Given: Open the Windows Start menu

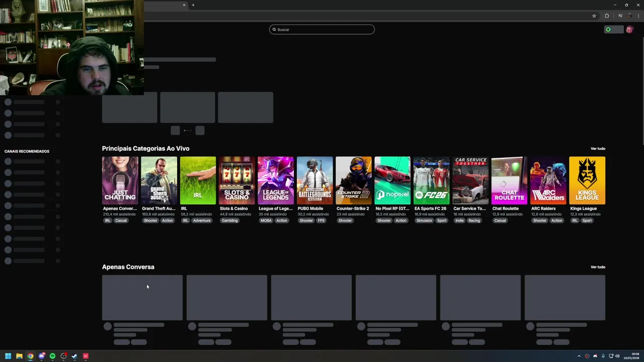Looking at the screenshot, I should point(8,356).
